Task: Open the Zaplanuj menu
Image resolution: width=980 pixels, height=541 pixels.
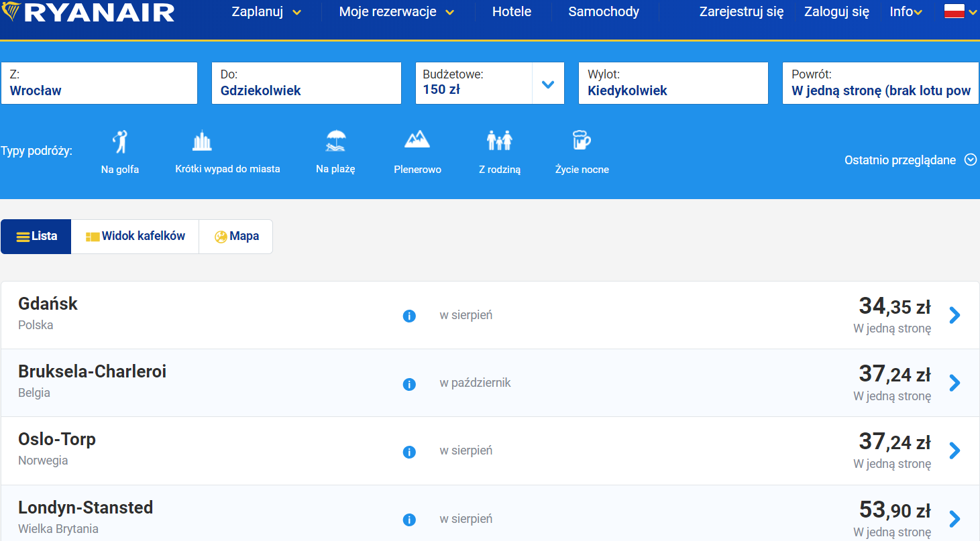Action: click(x=266, y=12)
